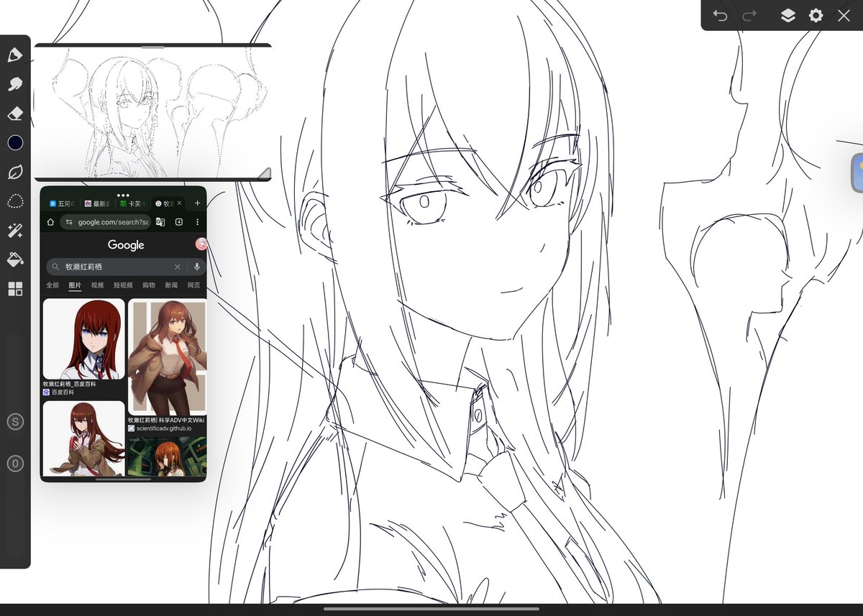Open the tab switcher showing 4
This screenshot has width=863, height=616.
coord(179,222)
